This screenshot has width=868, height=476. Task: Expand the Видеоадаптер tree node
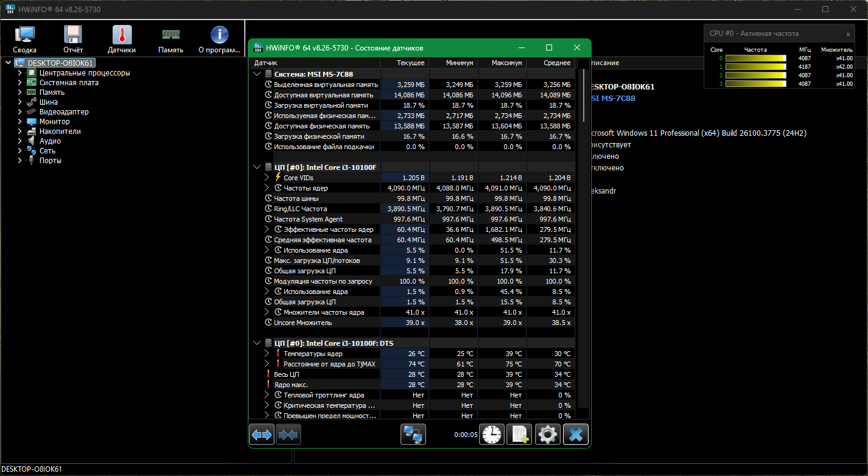(x=19, y=111)
